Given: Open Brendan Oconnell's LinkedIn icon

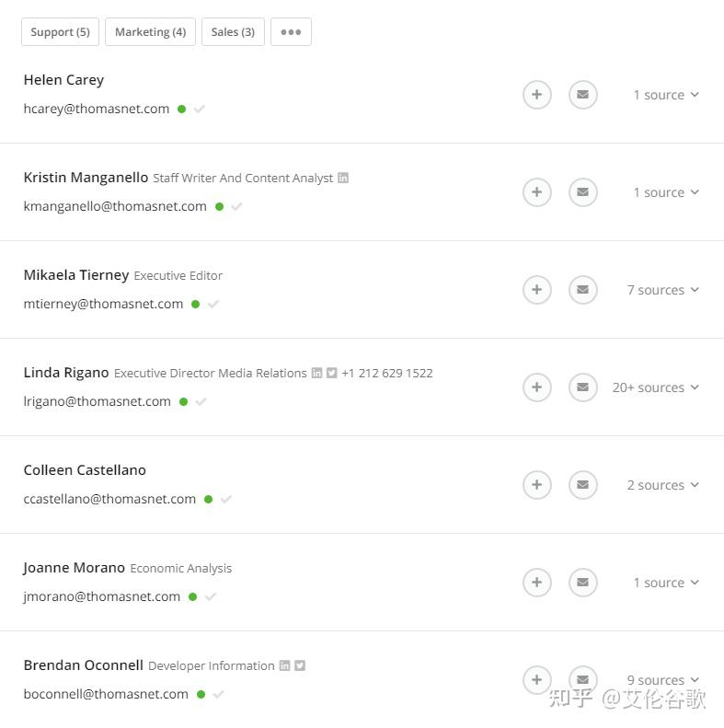Looking at the screenshot, I should (285, 665).
